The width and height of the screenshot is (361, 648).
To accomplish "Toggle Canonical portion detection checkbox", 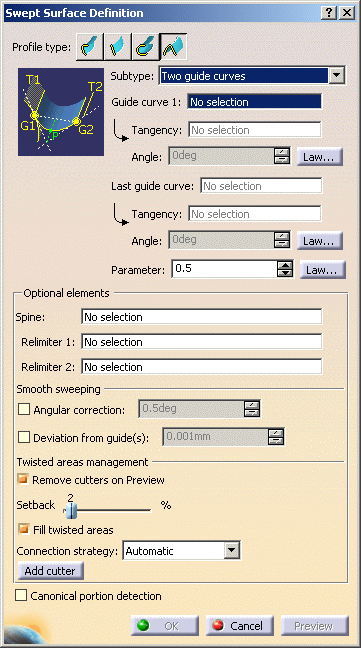I will point(21,596).
